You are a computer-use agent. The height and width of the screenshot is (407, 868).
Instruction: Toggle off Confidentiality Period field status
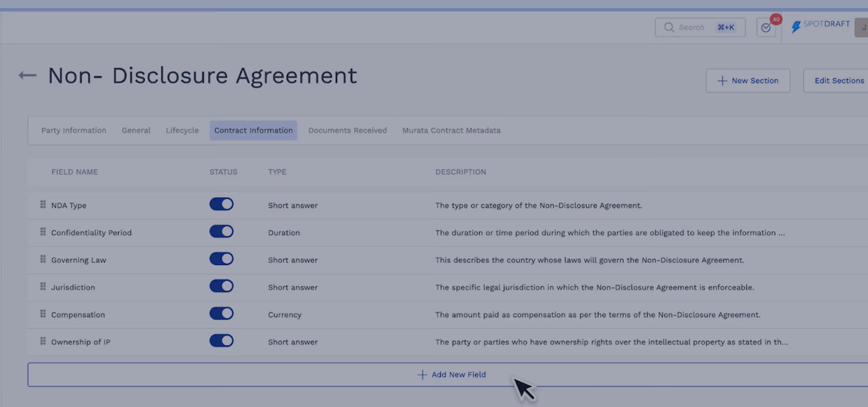tap(221, 232)
